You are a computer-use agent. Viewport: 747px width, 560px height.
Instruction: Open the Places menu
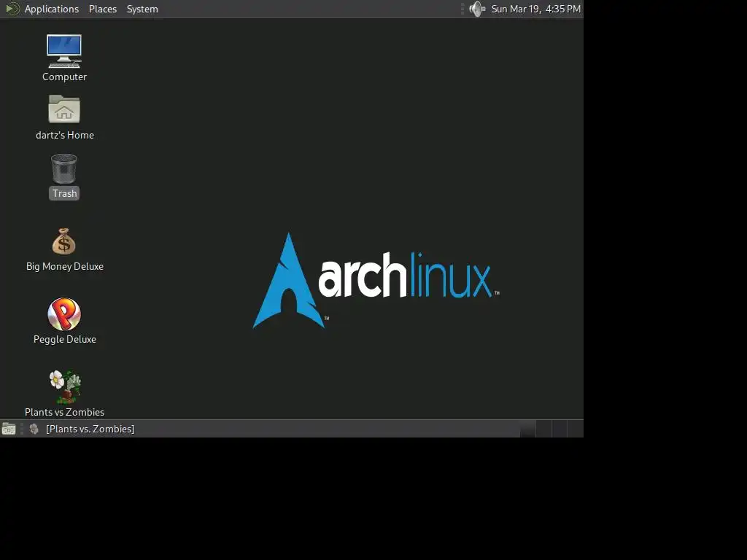[103, 9]
